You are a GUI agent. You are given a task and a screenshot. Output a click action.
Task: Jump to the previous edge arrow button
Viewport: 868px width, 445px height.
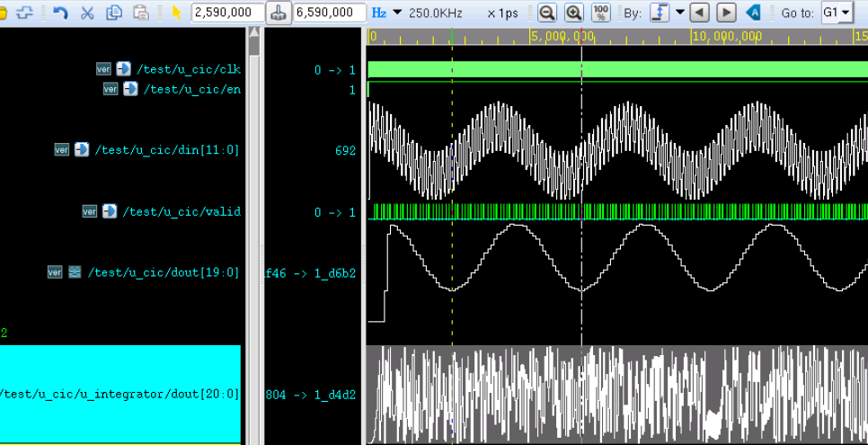pyautogui.click(x=699, y=13)
